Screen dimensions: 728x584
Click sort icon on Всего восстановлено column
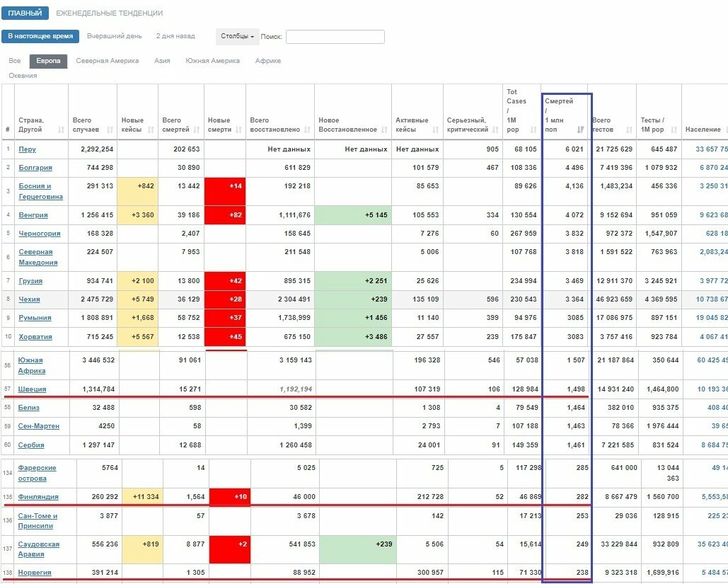pos(308,130)
